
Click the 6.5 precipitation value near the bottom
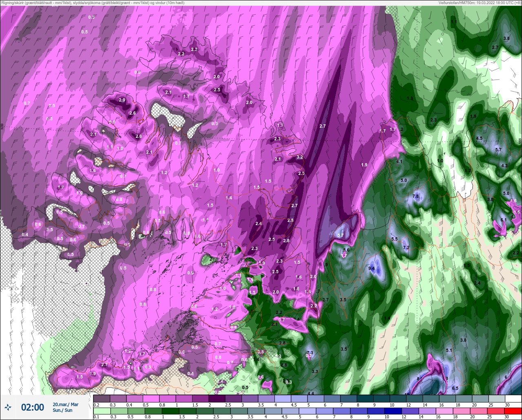click(x=455, y=388)
